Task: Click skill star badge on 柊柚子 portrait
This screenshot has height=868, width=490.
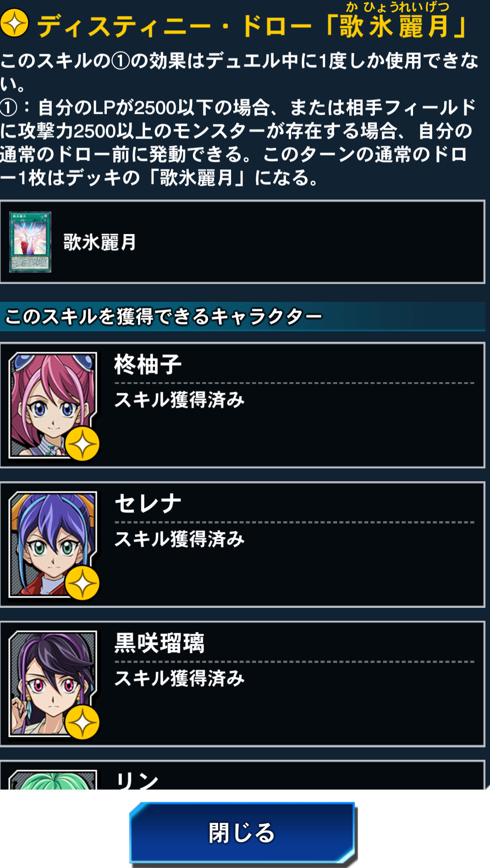Action: click(83, 444)
